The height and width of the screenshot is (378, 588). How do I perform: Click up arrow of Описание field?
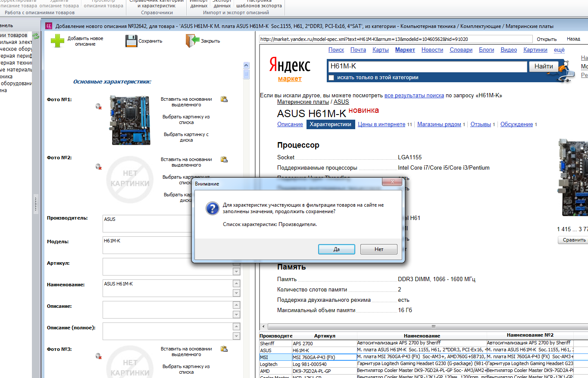coord(236,305)
